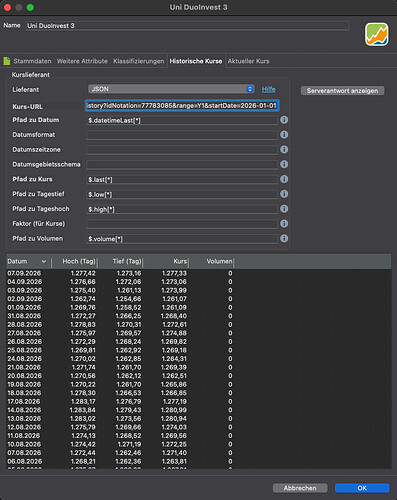Select the row dated 25.08.2026
Image resolution: width=397 pixels, height=500 pixels.
coord(199,350)
